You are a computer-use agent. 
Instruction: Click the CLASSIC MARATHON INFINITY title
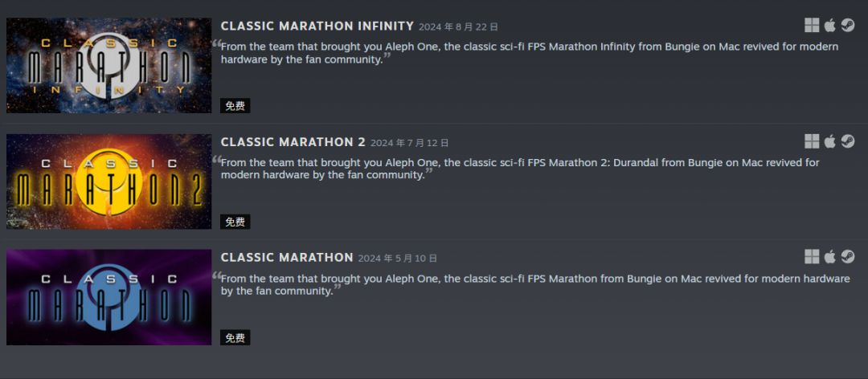click(317, 26)
